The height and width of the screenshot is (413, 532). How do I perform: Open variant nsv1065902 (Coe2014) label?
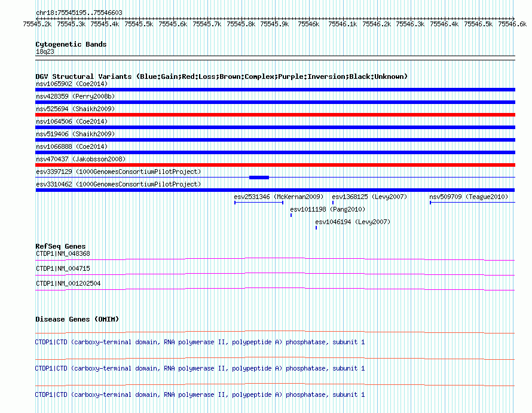[x=72, y=84]
